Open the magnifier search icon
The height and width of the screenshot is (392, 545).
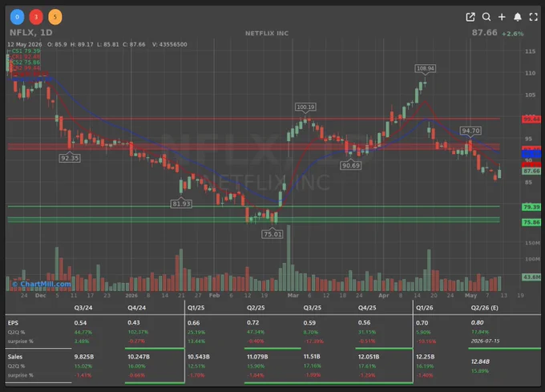486,17
